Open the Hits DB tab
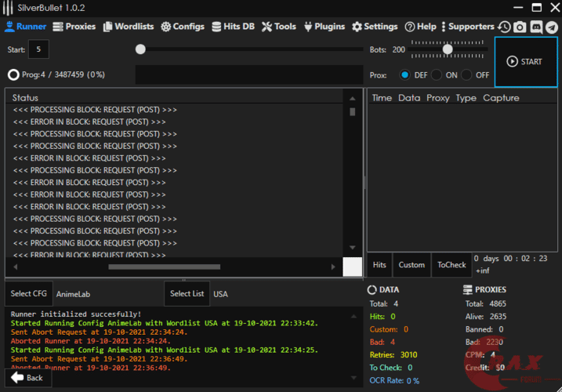 (x=233, y=27)
